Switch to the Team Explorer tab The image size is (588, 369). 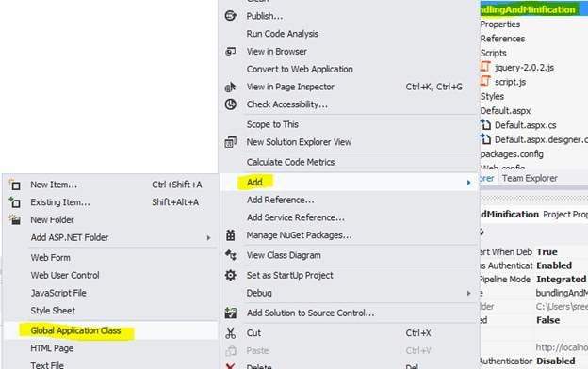coord(530,178)
